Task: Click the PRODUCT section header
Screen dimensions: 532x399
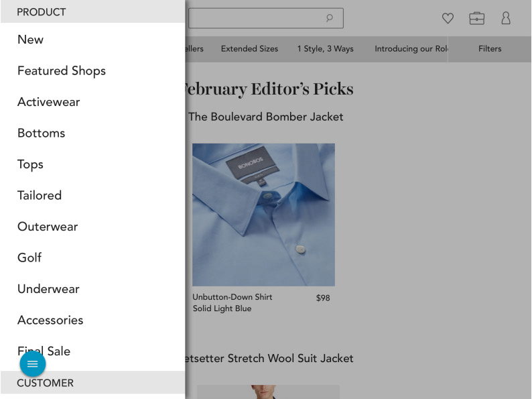Action: pos(92,12)
